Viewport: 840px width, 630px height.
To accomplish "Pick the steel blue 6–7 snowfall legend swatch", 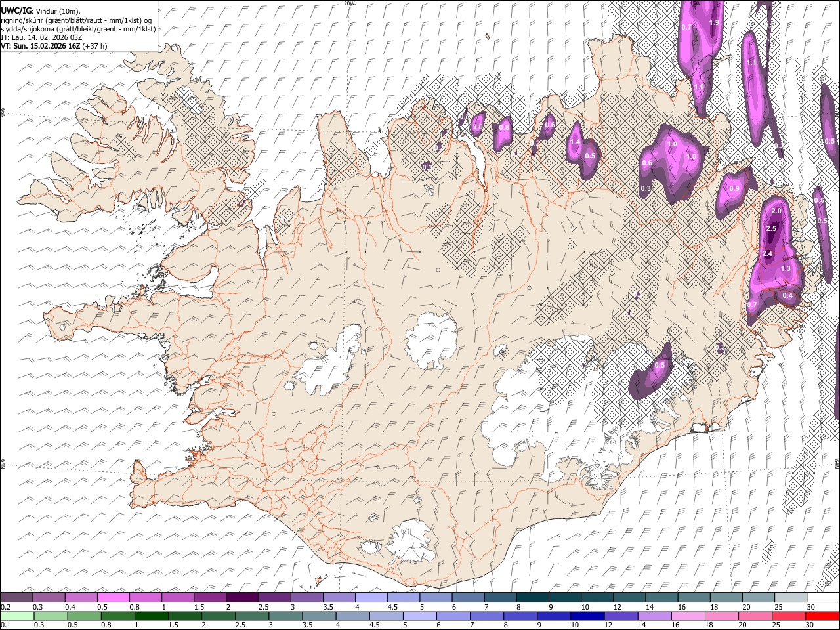I will pyautogui.click(x=468, y=597).
